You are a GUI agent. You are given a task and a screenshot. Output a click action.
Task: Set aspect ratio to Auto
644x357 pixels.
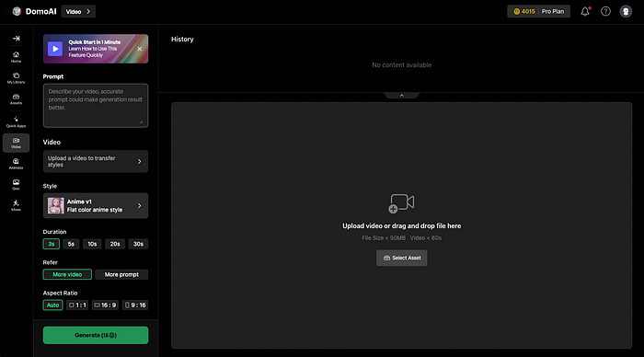click(52, 305)
